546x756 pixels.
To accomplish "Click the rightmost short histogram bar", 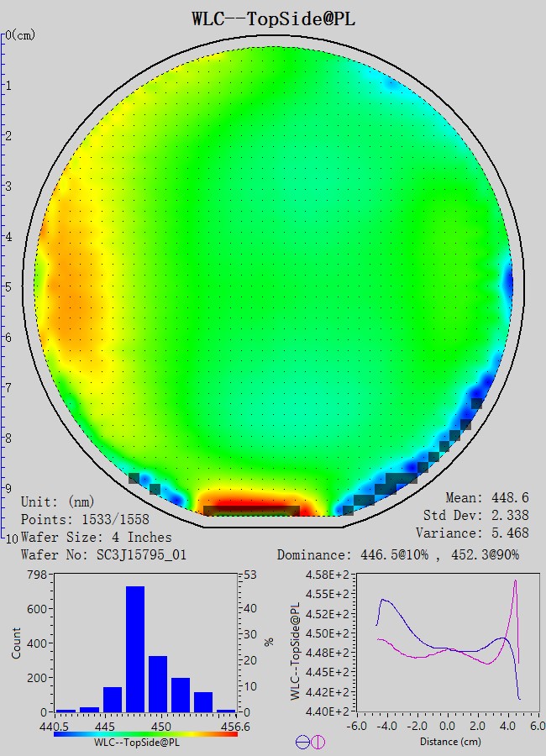I will pos(226,711).
